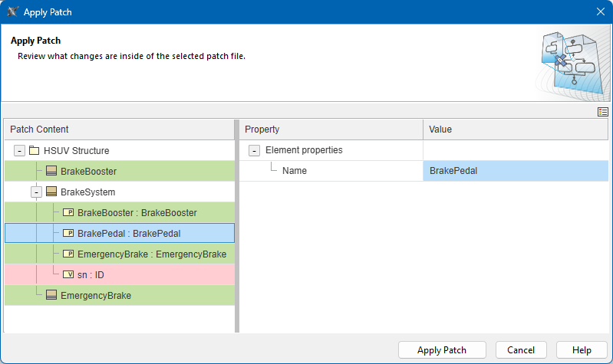Collapse the Element properties group

[x=254, y=151]
